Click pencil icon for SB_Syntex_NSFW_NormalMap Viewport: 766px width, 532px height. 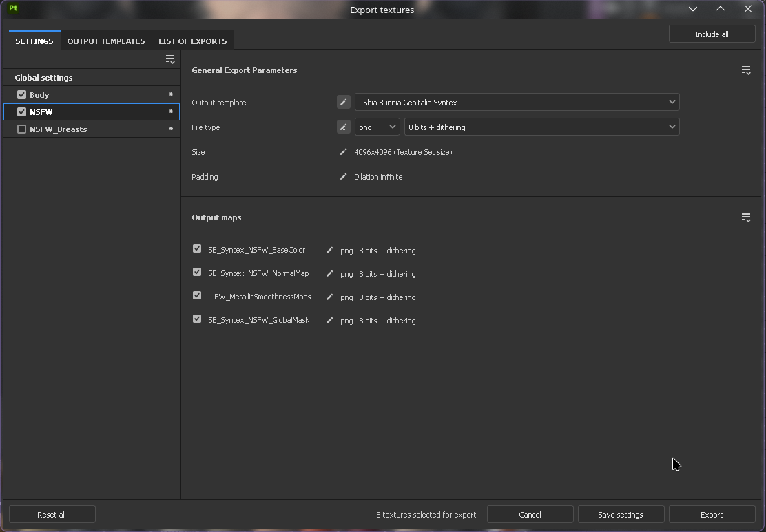coord(329,274)
